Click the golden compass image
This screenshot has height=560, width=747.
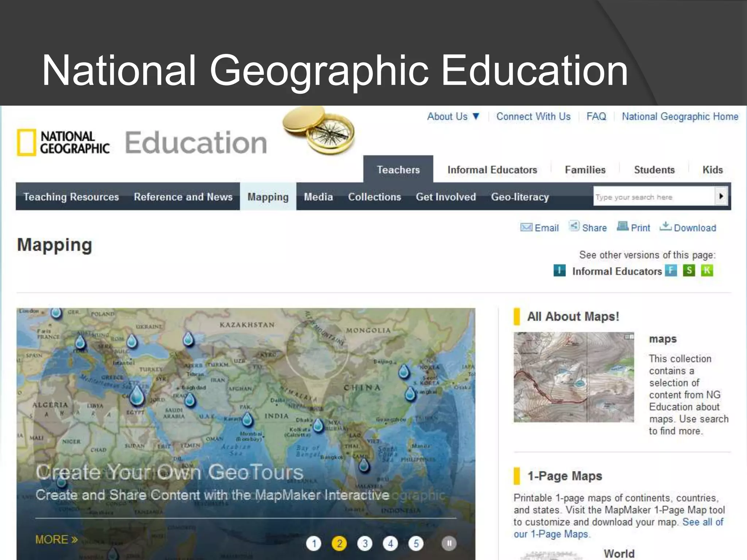pos(318,130)
